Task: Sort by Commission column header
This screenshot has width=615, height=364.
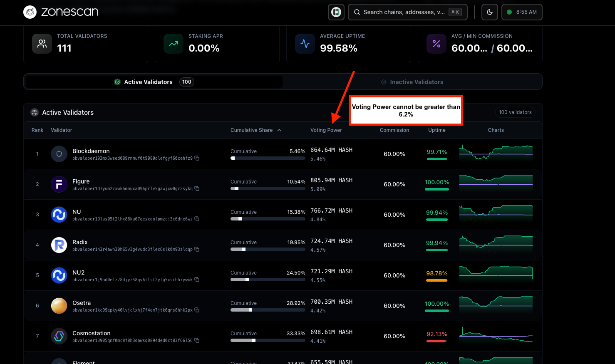Action: click(x=394, y=130)
